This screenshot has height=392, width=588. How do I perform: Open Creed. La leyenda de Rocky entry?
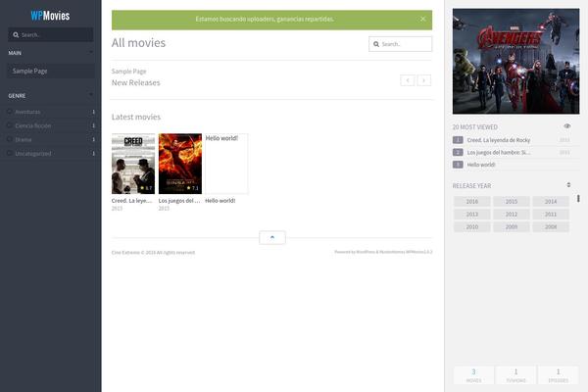tap(499, 140)
